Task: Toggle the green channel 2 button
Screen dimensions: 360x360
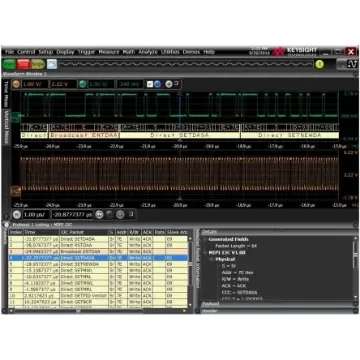Action: [x=83, y=84]
